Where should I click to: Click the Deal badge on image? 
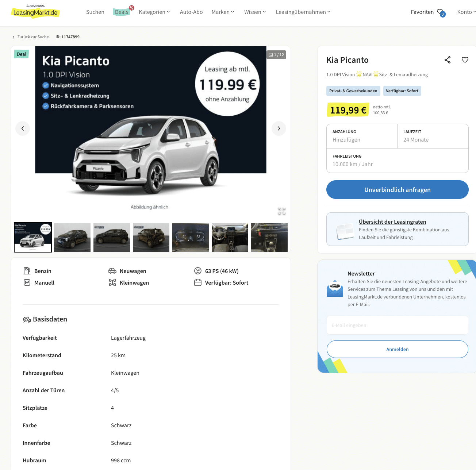(x=22, y=54)
